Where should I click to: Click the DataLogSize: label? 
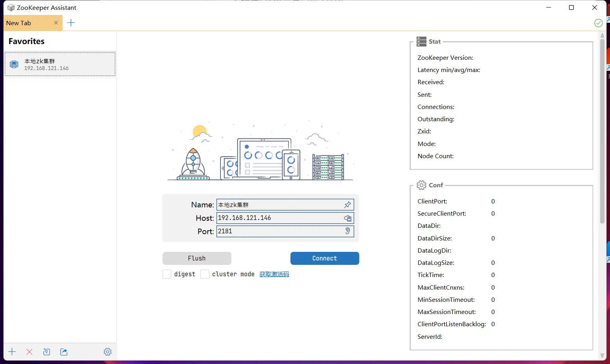click(436, 263)
